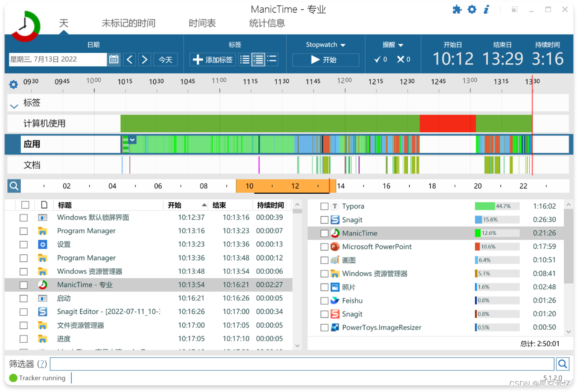Click the PowerToys.ImageResizer icon
Image resolution: width=578 pixels, height=392 pixels.
tap(335, 327)
